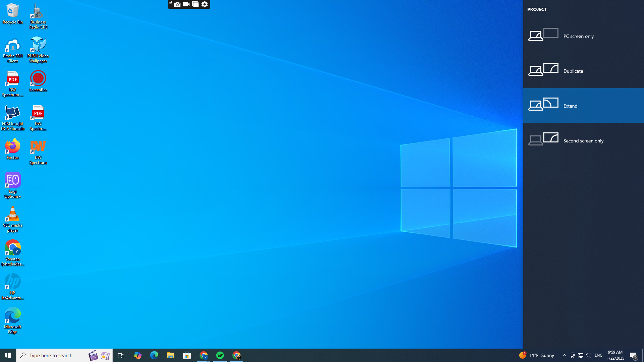This screenshot has width=644, height=362.
Task: Launch File Explorer from the taskbar
Action: [x=170, y=355]
